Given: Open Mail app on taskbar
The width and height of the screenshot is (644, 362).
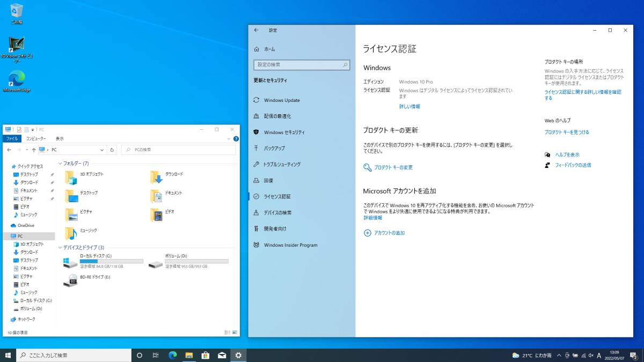Looking at the screenshot, I should [222, 355].
